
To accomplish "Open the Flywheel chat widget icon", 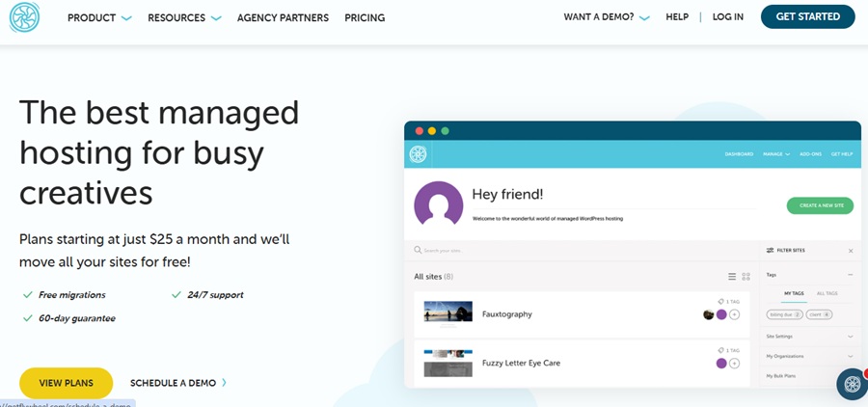I will point(853,383).
